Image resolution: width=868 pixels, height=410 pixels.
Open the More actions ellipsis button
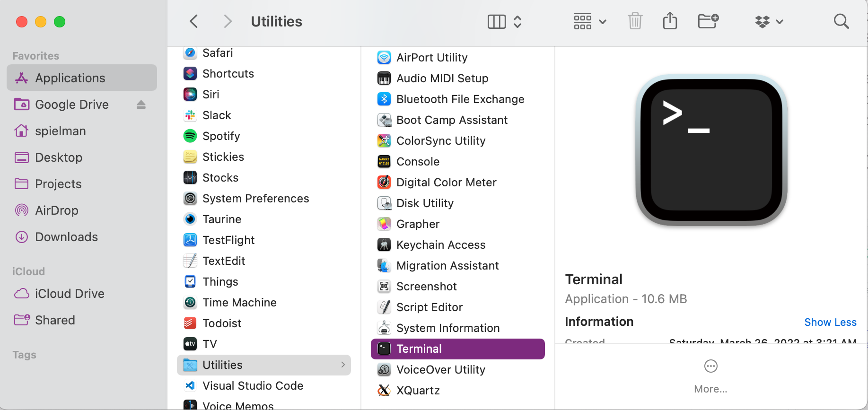710,366
